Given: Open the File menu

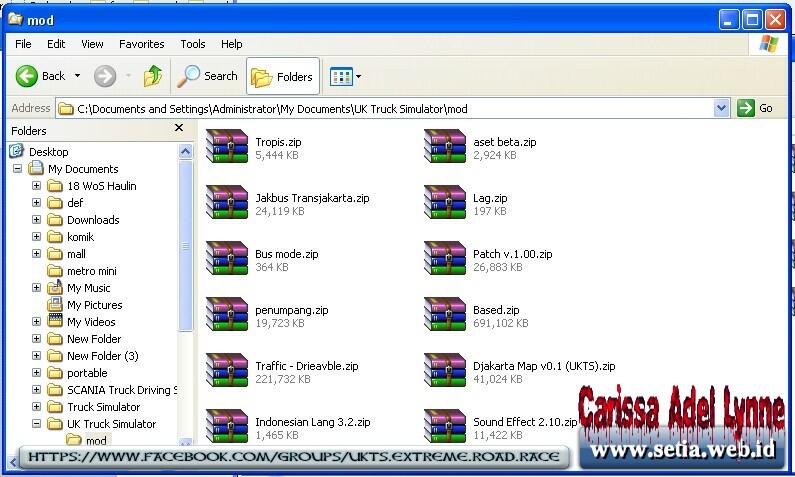Looking at the screenshot, I should point(23,44).
